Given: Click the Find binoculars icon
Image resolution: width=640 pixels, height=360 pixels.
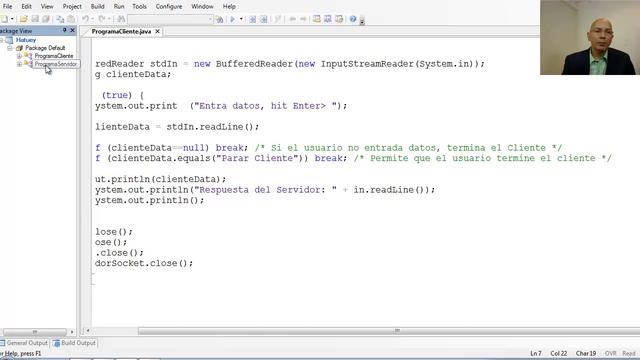Looking at the screenshot, I should (x=121, y=19).
